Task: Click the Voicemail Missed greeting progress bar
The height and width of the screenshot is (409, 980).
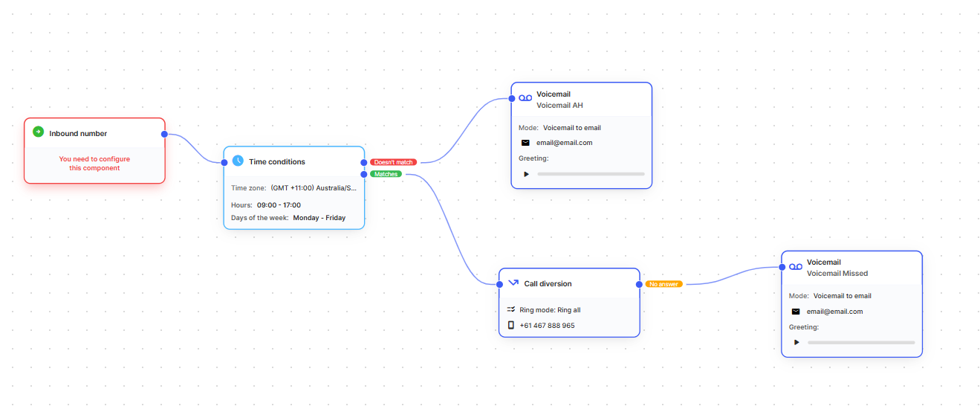Action: point(861,343)
